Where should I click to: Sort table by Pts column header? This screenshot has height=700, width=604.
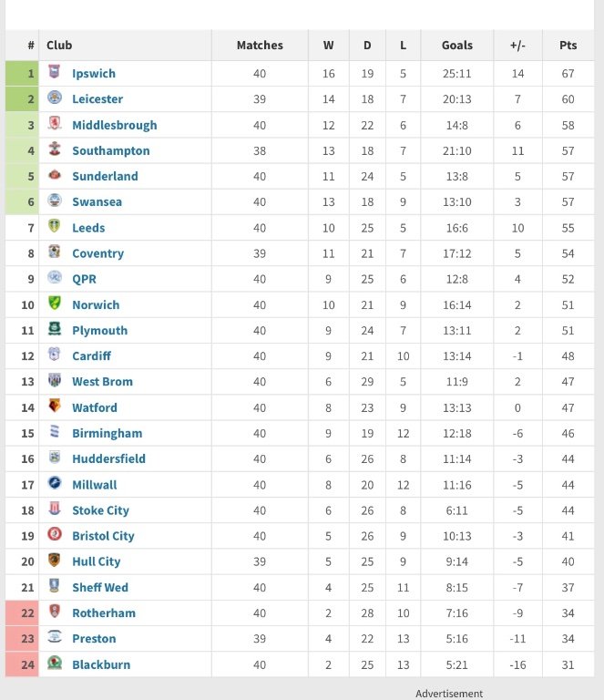(x=568, y=45)
